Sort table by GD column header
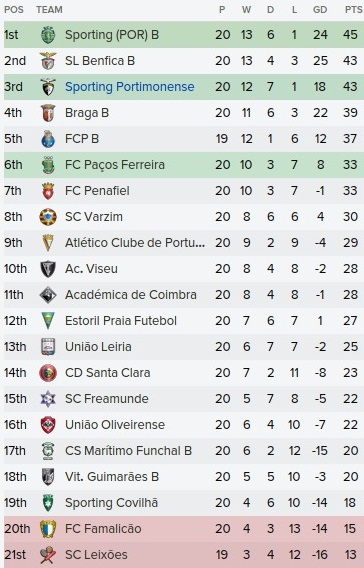The width and height of the screenshot is (364, 568). (320, 10)
